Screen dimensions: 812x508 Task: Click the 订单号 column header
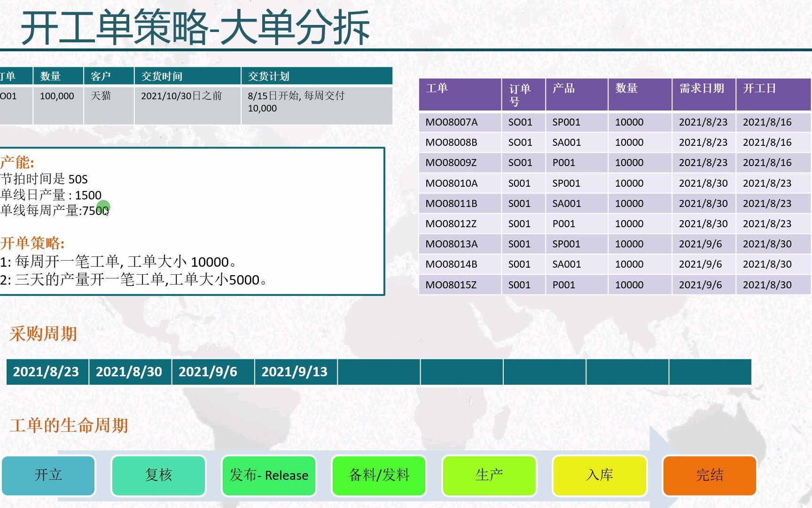click(523, 95)
